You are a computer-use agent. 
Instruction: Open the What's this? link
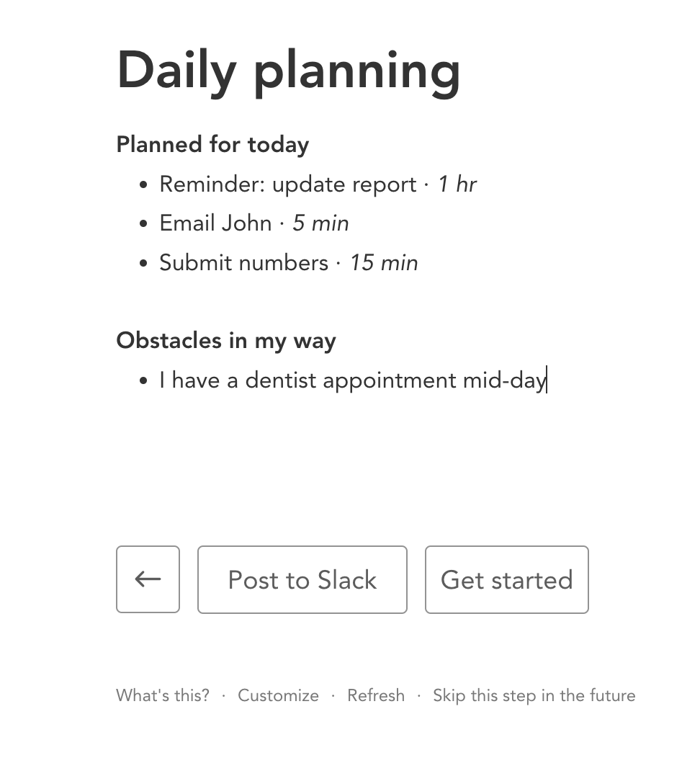(162, 695)
